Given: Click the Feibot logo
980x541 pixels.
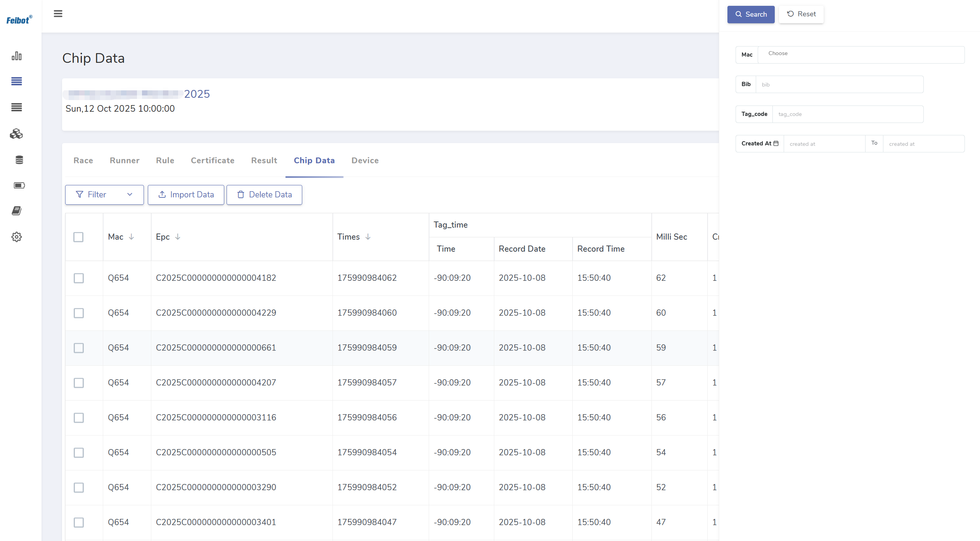Looking at the screenshot, I should tap(19, 19).
